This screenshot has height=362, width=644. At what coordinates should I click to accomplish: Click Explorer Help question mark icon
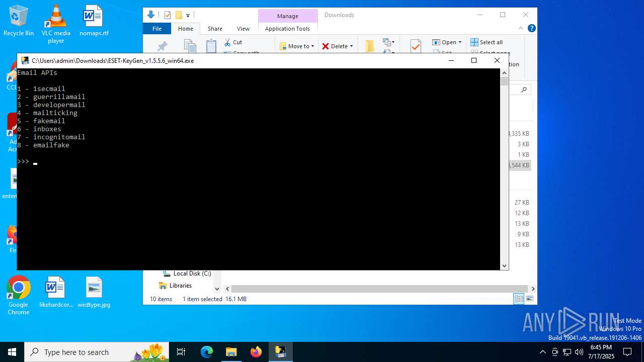(x=531, y=28)
